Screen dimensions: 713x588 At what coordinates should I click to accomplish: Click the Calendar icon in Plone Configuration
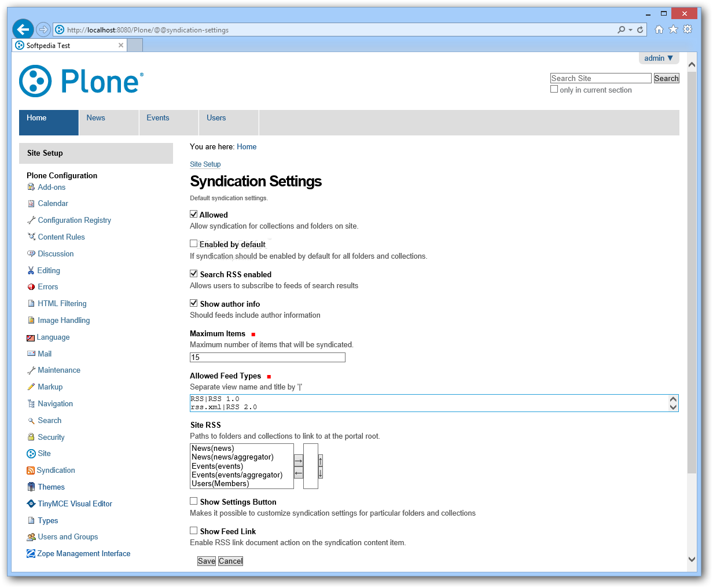(x=31, y=204)
